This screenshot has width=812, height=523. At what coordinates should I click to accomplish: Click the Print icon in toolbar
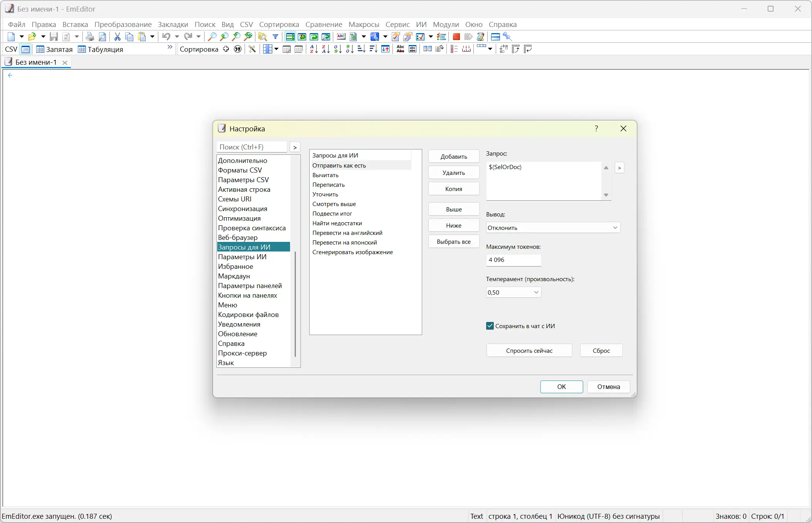[90, 37]
